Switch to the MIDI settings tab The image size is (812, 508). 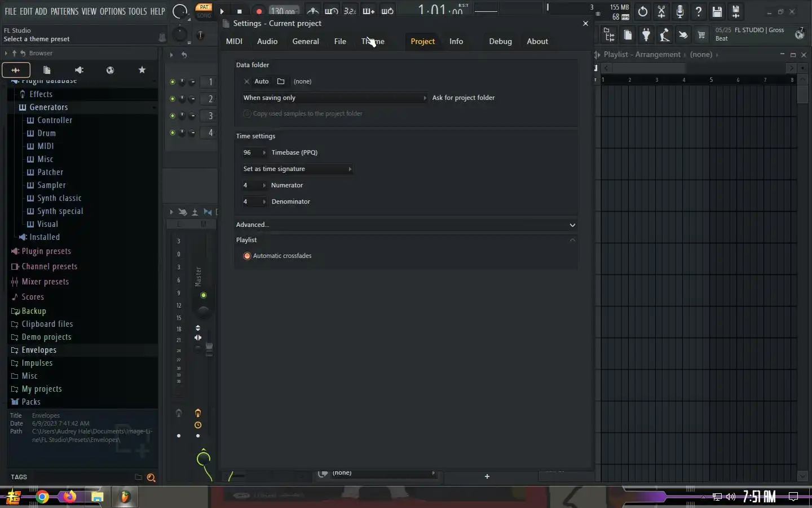pyautogui.click(x=234, y=41)
